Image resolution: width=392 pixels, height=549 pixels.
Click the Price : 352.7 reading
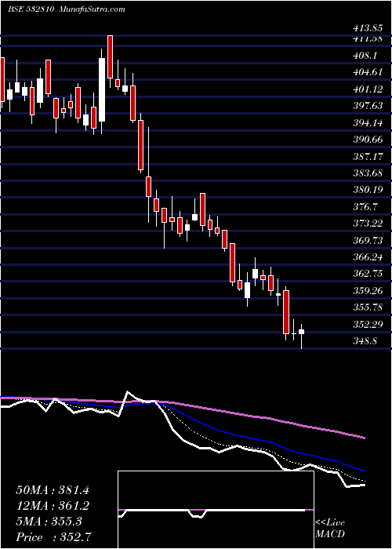[x=54, y=537]
